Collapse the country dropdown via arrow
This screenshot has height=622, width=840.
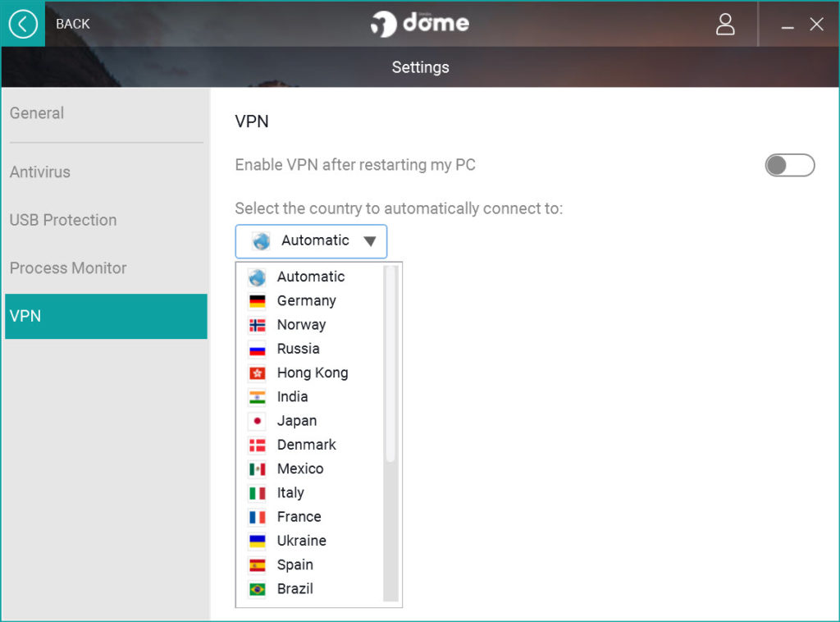coord(370,241)
